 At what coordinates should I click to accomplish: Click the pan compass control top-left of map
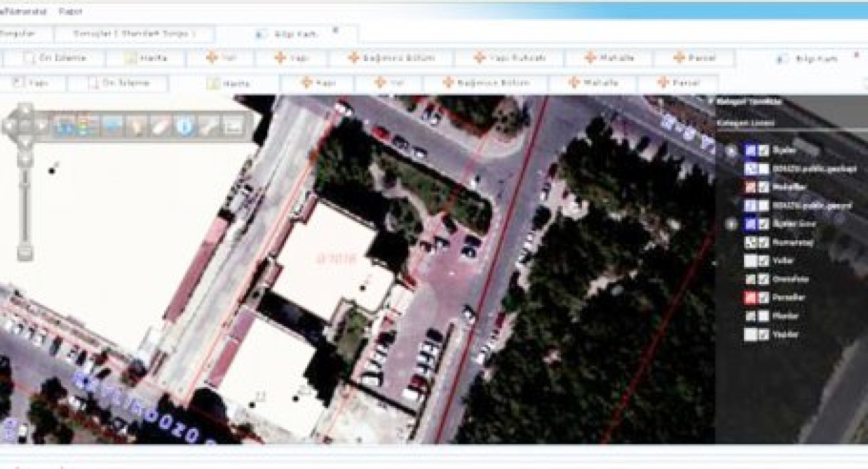[x=24, y=125]
